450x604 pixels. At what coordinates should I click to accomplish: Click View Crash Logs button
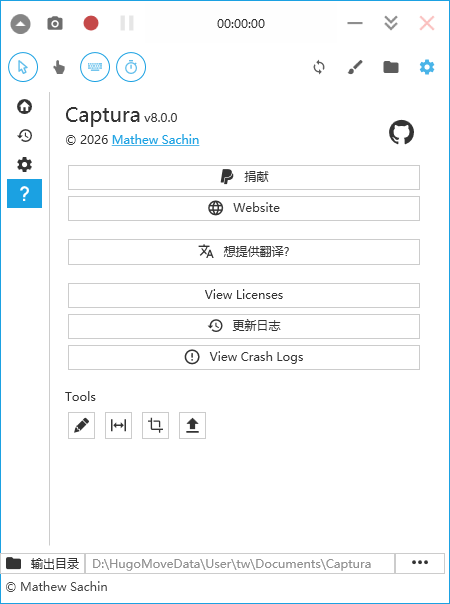[244, 357]
